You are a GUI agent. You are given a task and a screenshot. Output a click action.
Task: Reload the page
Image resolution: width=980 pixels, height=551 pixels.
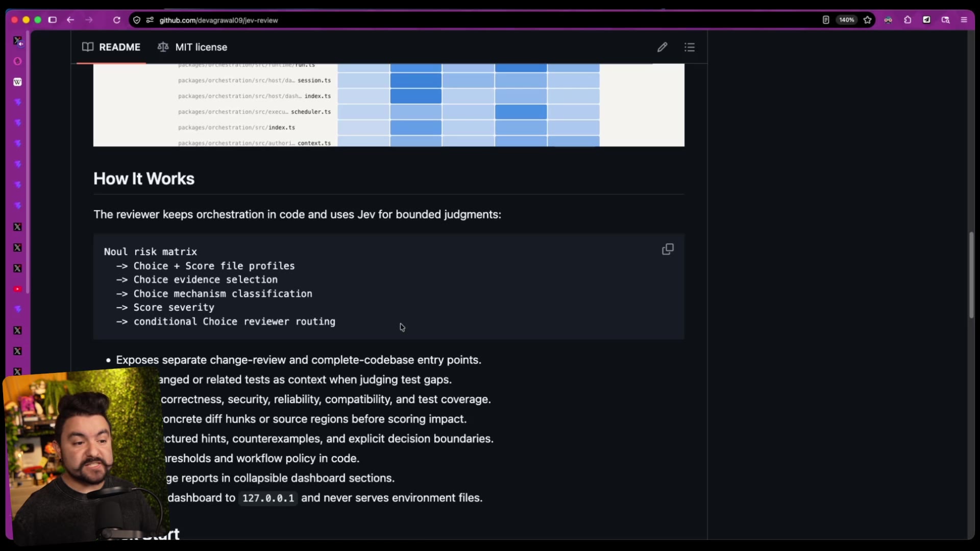(x=116, y=20)
